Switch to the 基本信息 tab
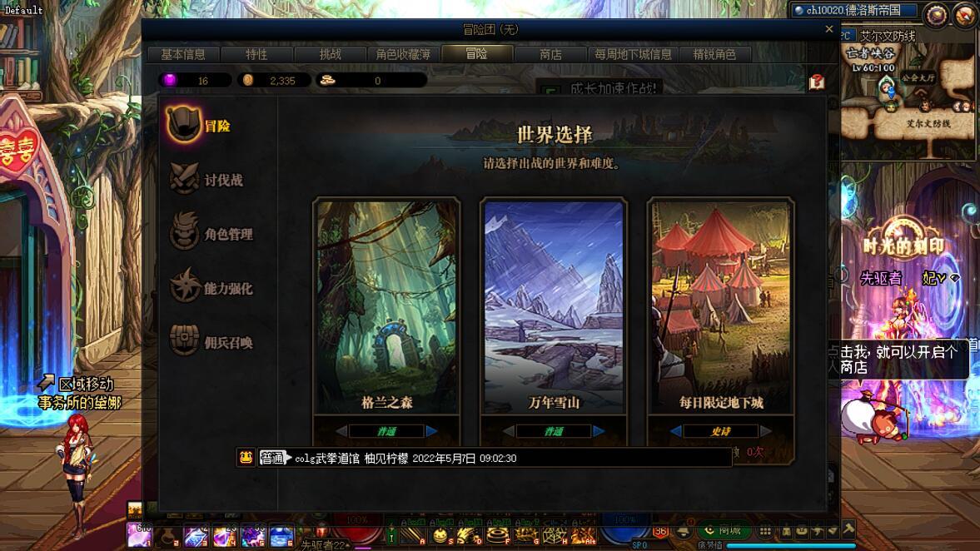 click(183, 54)
